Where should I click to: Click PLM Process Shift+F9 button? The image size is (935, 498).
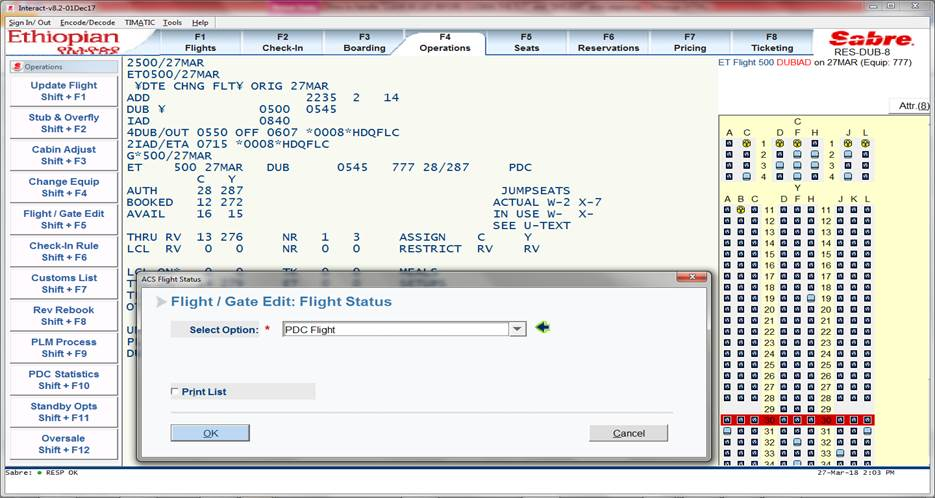tap(64, 348)
